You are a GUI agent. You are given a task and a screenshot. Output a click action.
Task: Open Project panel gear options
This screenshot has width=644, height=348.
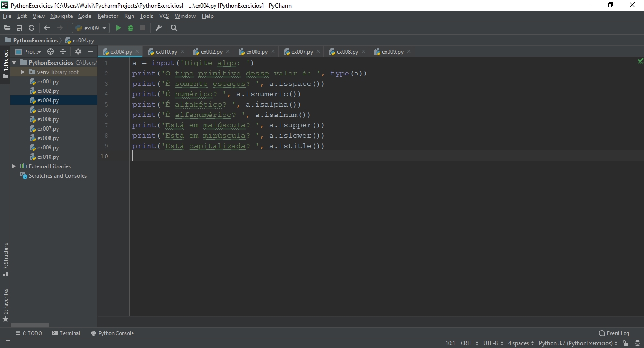tap(78, 51)
